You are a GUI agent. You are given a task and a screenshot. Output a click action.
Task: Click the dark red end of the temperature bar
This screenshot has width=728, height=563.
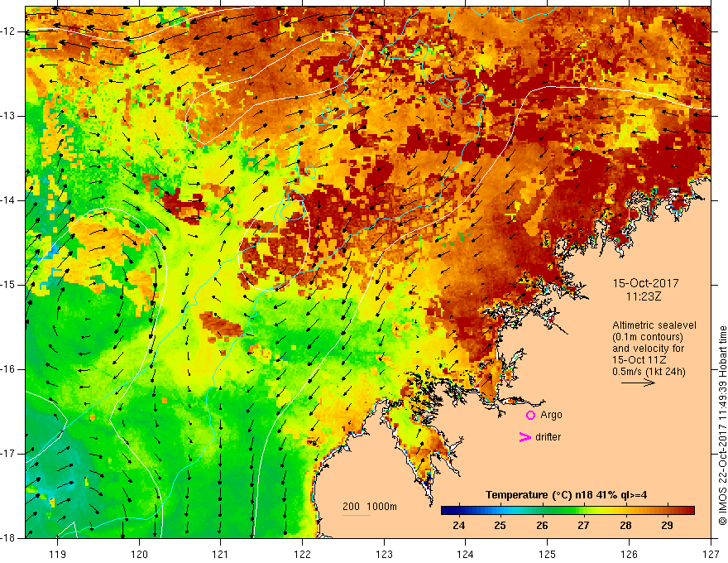(x=689, y=511)
